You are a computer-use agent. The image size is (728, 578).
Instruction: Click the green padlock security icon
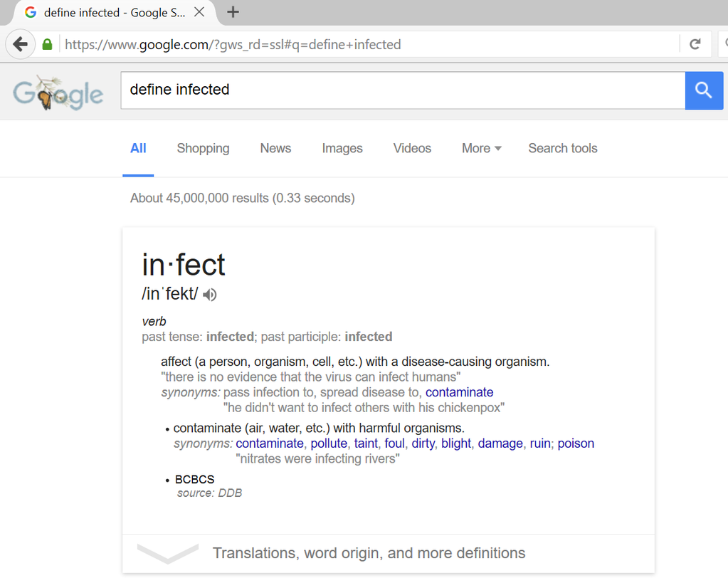[x=47, y=45]
